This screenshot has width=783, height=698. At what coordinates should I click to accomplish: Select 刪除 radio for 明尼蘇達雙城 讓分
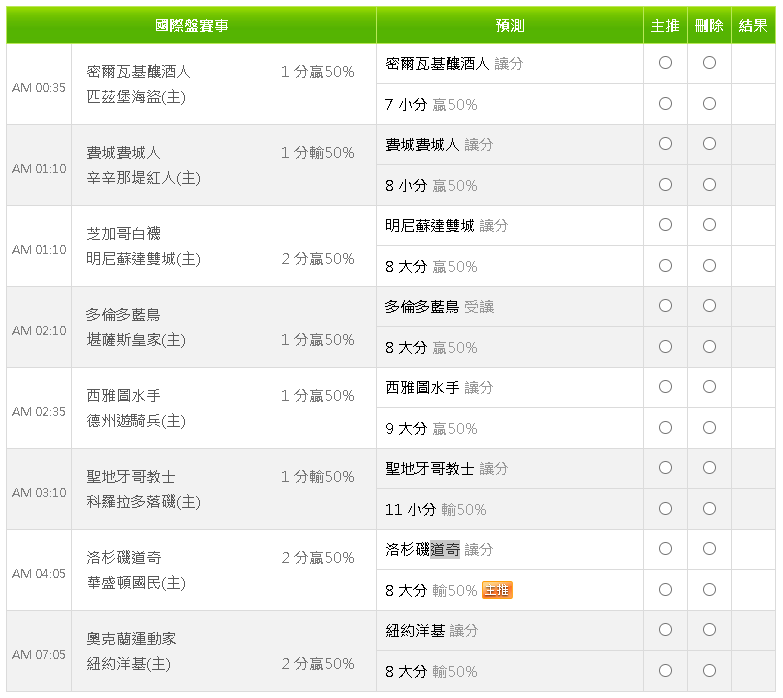tap(709, 225)
